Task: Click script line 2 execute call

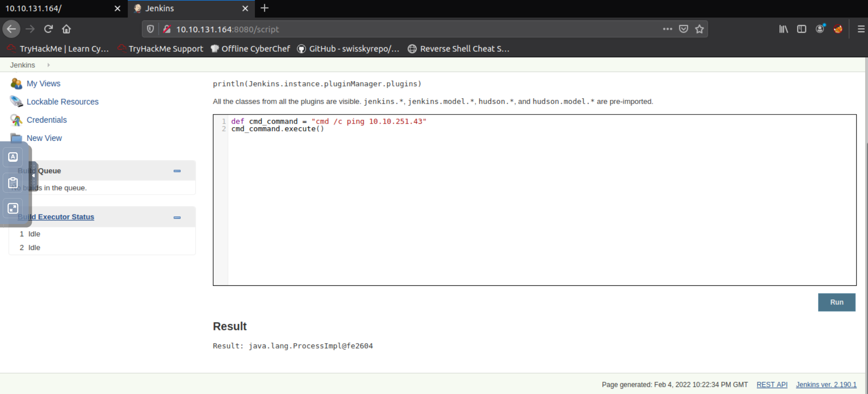Action: 278,129
